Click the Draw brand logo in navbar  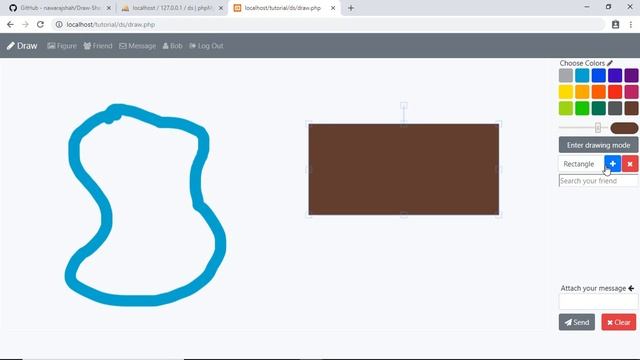click(22, 46)
